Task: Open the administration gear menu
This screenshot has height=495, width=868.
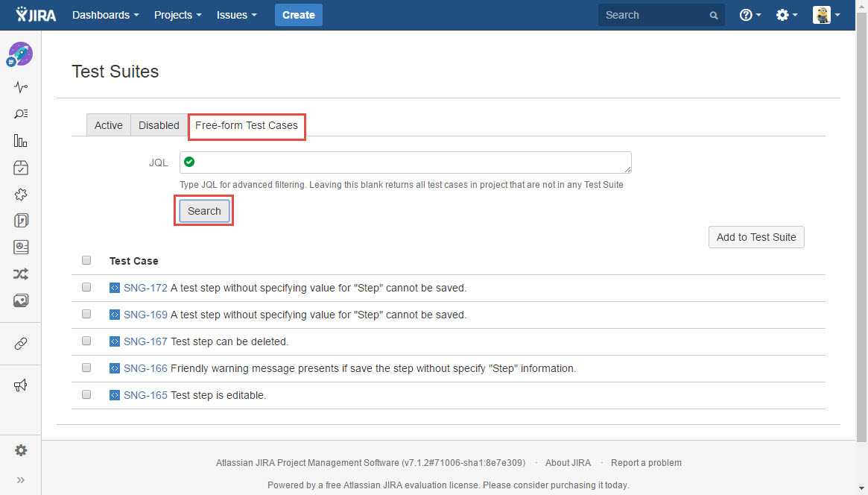Action: click(787, 15)
